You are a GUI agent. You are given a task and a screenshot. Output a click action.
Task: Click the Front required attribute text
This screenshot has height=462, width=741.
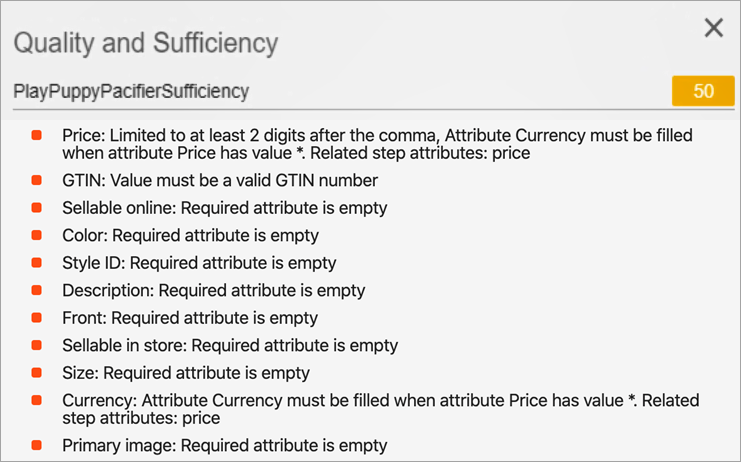[x=190, y=318]
